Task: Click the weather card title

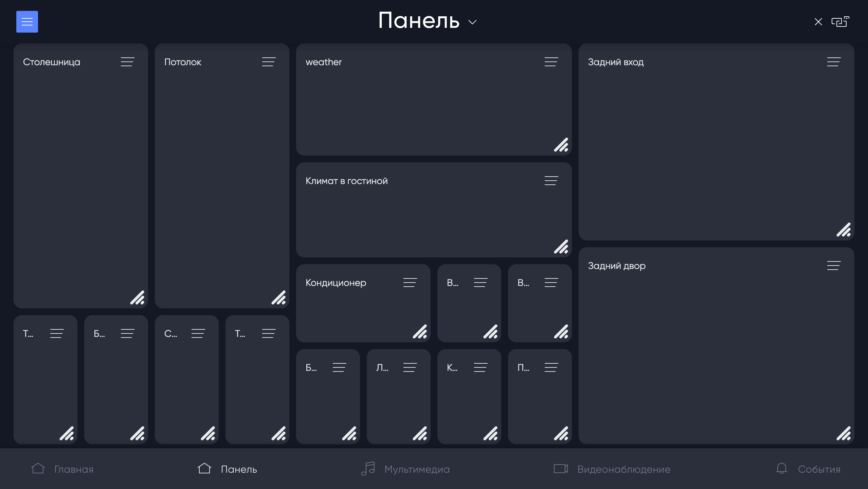Action: click(x=324, y=62)
